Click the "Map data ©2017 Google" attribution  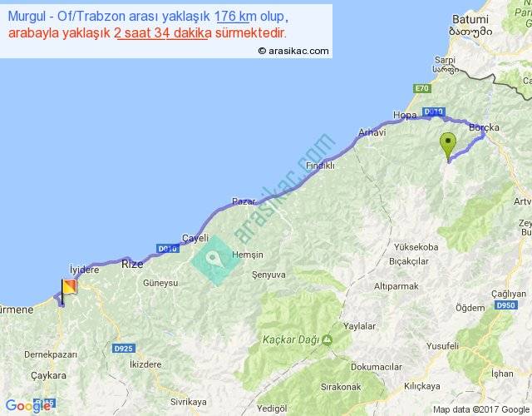(480, 409)
